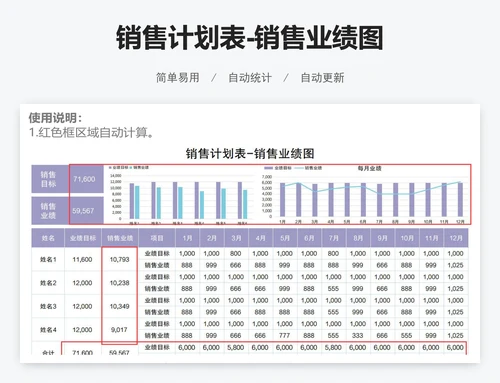
Task: Select the 6,000 total under 12月
Action: click(x=455, y=348)
